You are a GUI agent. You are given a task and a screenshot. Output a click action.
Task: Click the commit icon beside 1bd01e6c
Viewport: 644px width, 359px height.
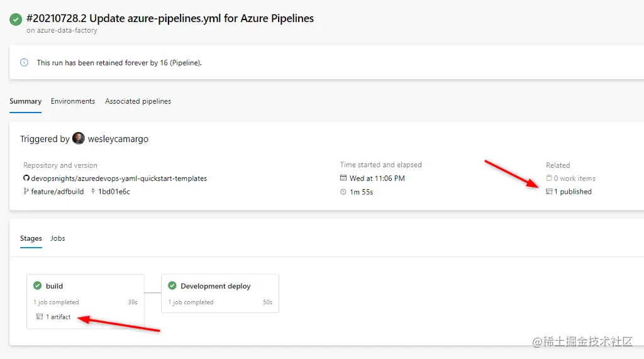(93, 191)
